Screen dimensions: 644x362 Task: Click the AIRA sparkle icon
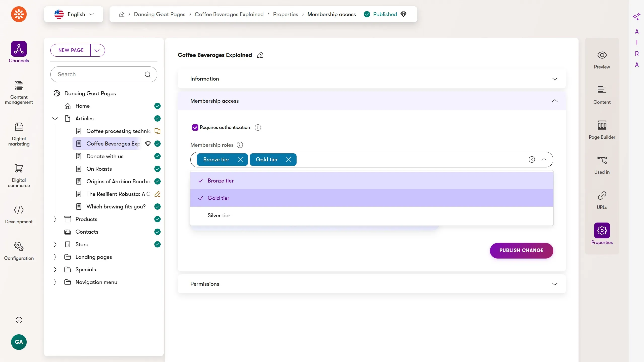coord(636,17)
